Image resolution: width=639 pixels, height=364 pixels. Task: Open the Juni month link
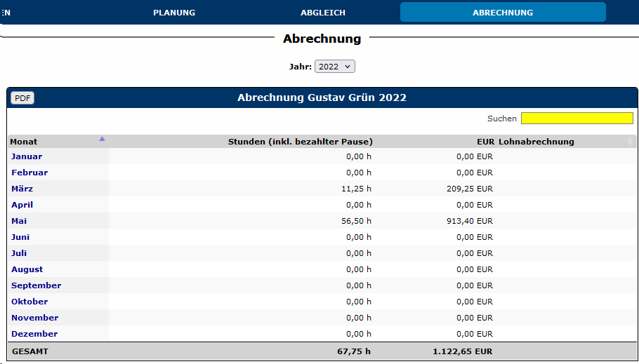coord(20,237)
